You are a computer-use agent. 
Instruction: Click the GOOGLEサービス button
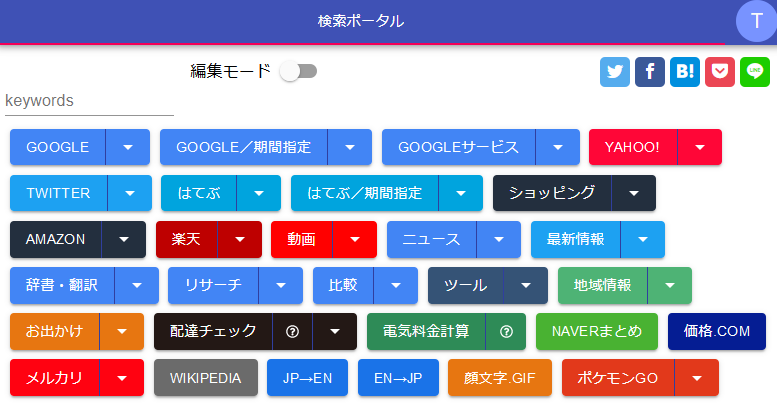(x=458, y=147)
